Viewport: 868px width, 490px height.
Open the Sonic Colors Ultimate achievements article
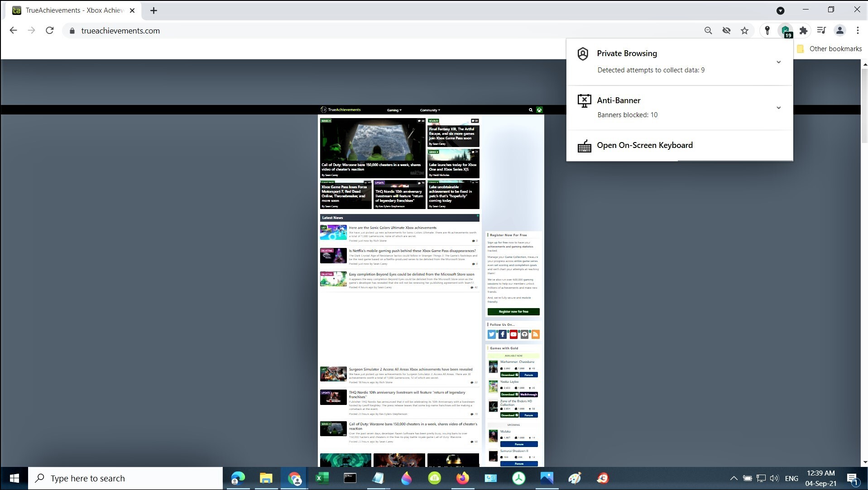tap(393, 228)
